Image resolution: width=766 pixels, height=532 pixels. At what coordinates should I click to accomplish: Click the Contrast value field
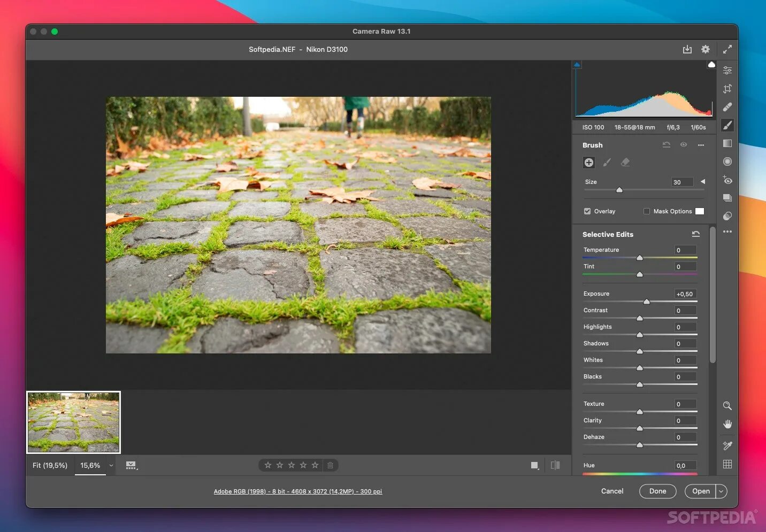pos(686,311)
